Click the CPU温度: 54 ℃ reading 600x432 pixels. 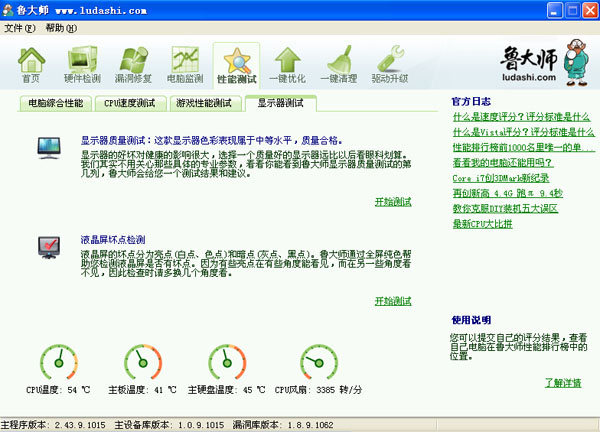(58, 390)
